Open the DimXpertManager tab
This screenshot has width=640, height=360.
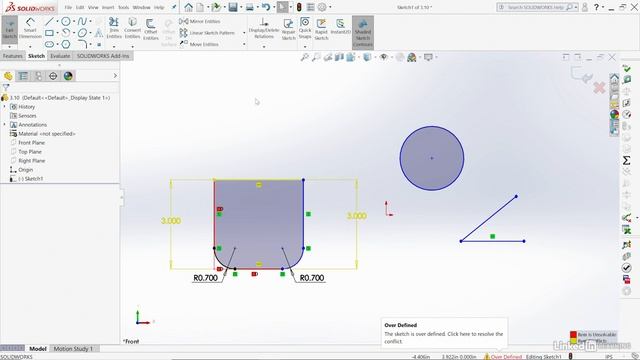[x=53, y=76]
